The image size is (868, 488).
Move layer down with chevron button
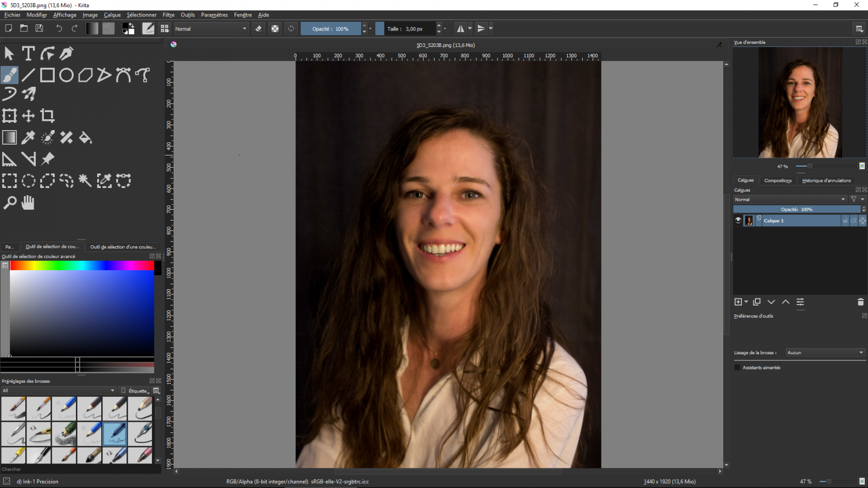[x=771, y=302]
